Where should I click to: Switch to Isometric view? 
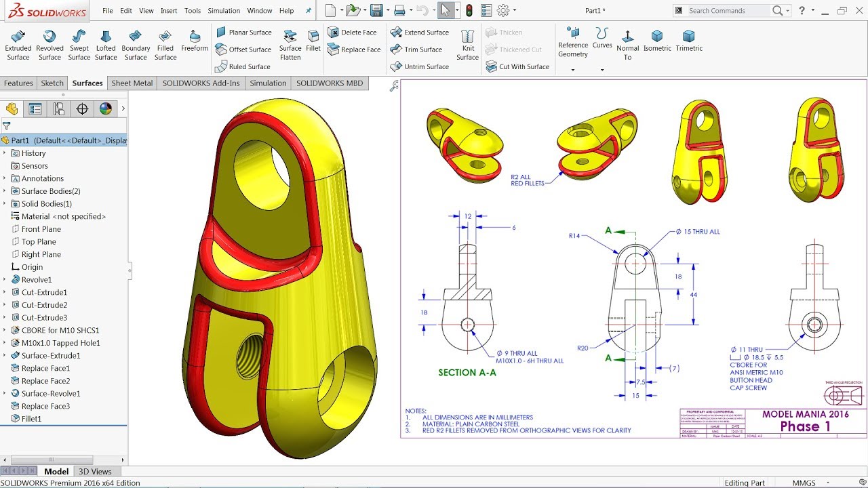pos(657,41)
